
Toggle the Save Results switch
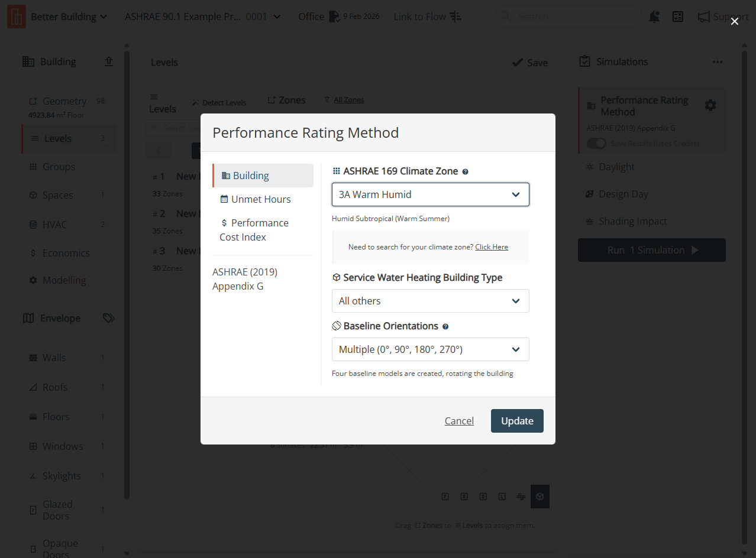point(596,144)
